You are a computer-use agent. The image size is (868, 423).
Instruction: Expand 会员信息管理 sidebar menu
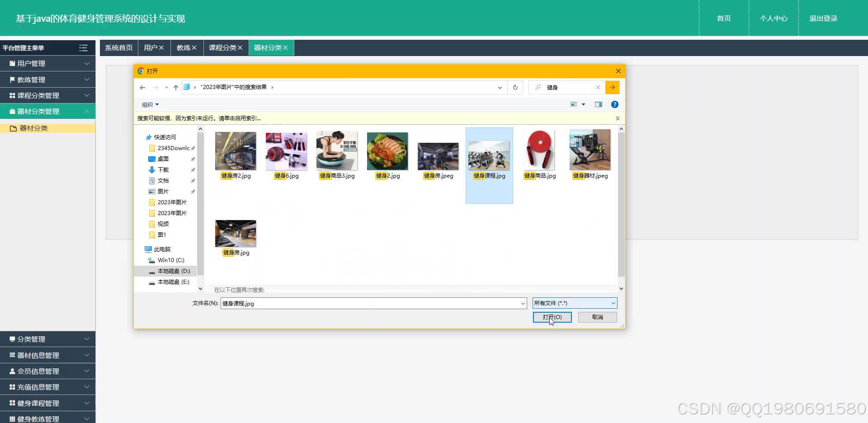47,371
